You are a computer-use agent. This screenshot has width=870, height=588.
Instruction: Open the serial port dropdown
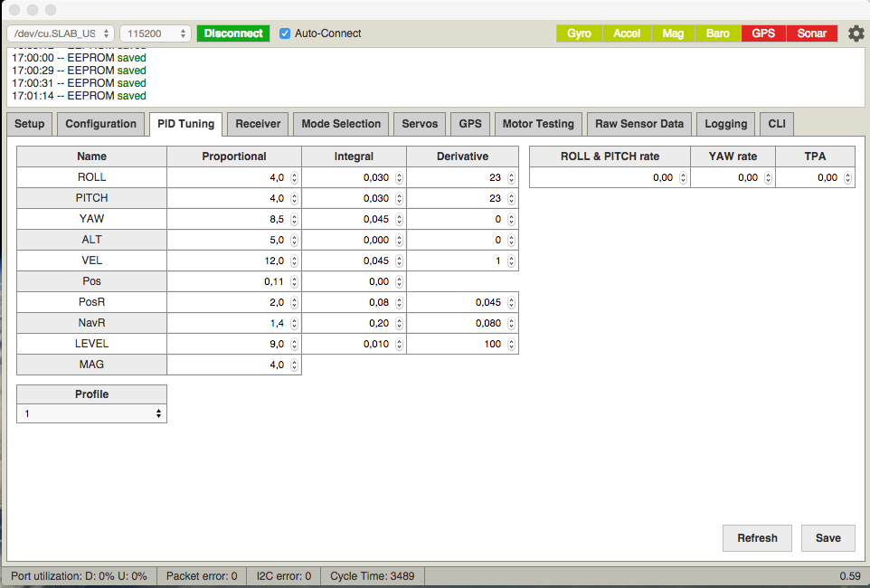61,33
